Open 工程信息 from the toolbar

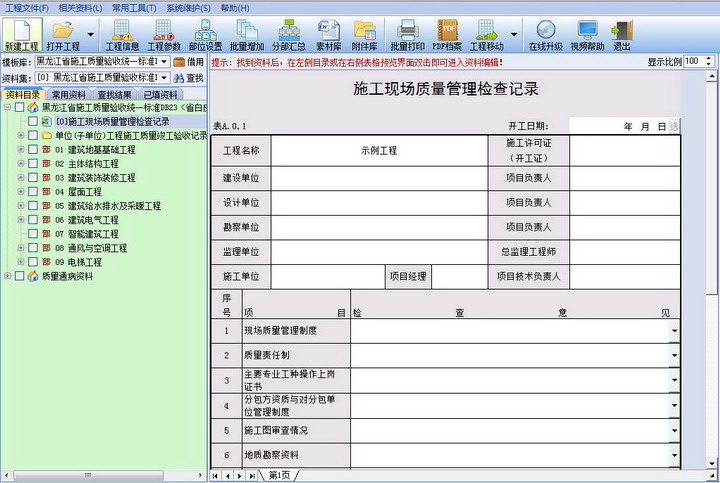pos(122,35)
